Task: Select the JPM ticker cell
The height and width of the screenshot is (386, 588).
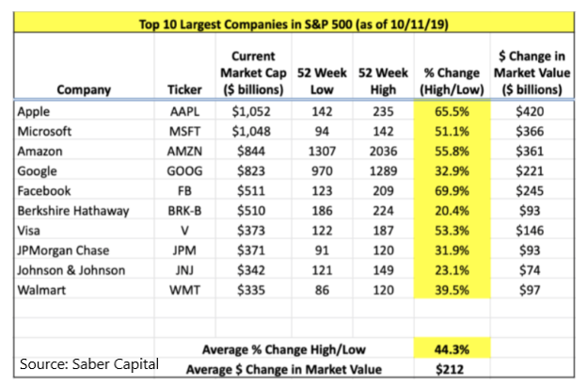Action: tap(184, 250)
